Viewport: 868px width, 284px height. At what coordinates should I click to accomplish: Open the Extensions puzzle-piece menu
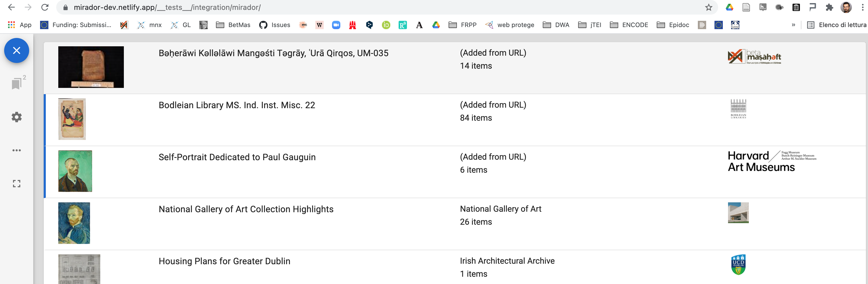tap(829, 7)
